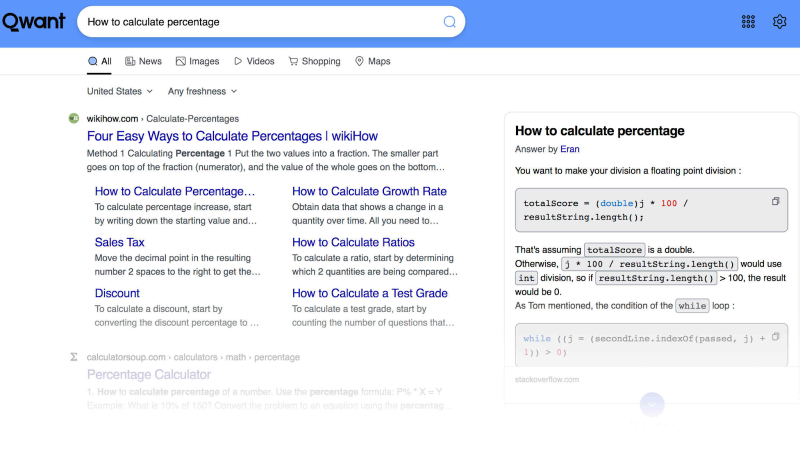This screenshot has height=467, width=800.
Task: Click the search magnifier icon
Action: point(449,22)
